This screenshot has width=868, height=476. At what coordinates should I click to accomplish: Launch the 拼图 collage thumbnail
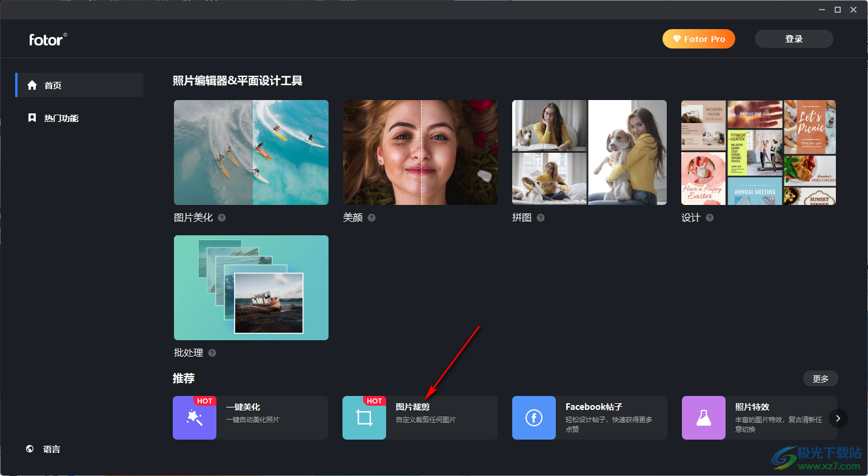pyautogui.click(x=589, y=152)
